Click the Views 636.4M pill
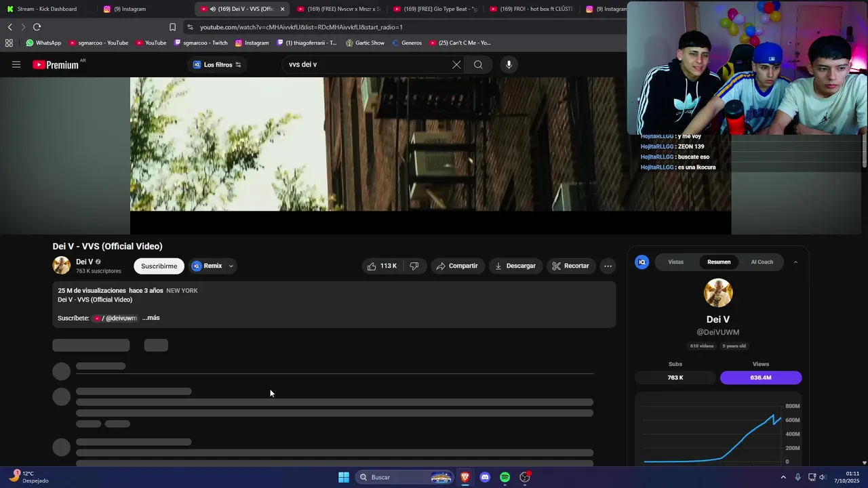Viewport: 868px width, 488px height. [761, 378]
